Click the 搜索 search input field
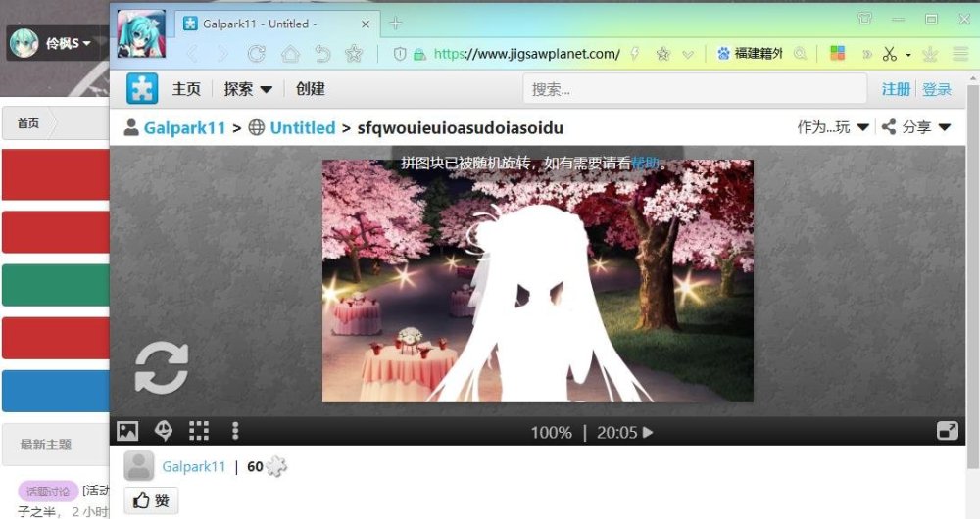The width and height of the screenshot is (980, 519). pos(695,89)
